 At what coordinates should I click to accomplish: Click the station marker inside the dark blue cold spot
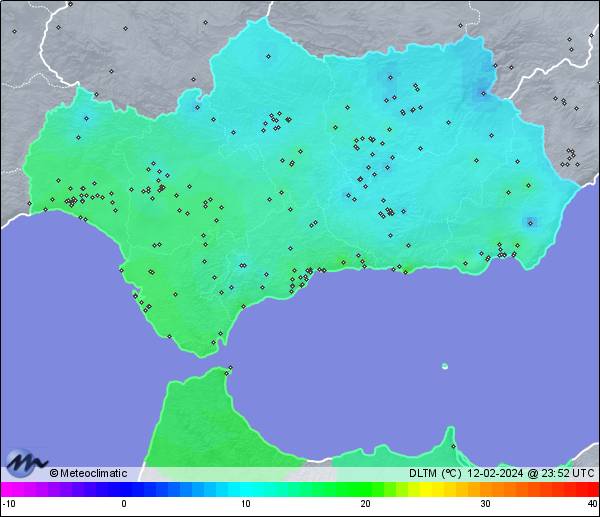(530, 223)
